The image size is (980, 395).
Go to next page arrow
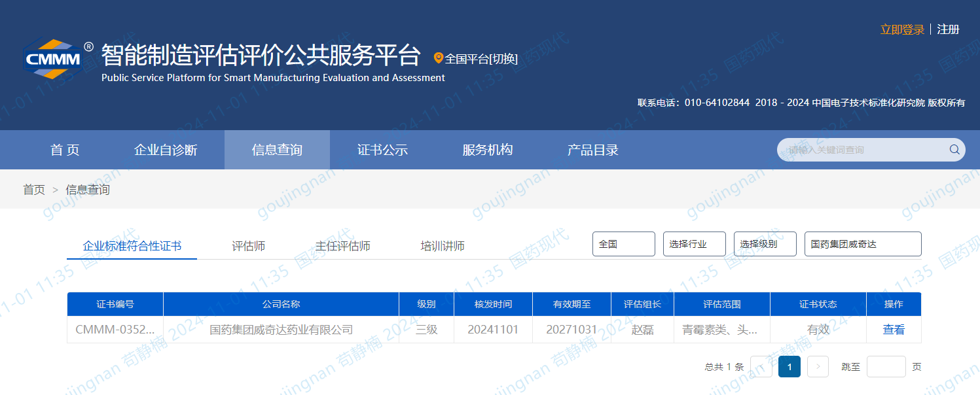click(818, 367)
